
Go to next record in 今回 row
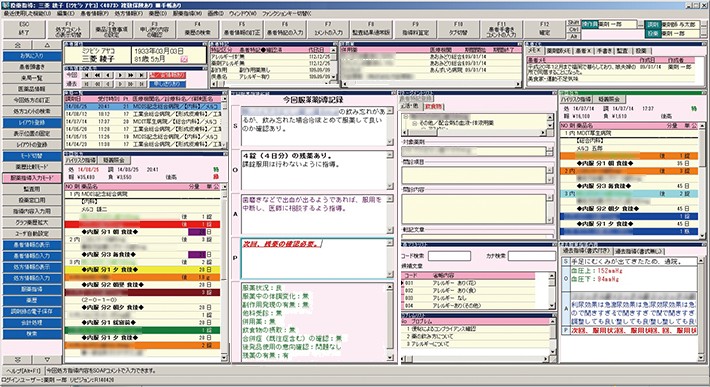[120, 75]
